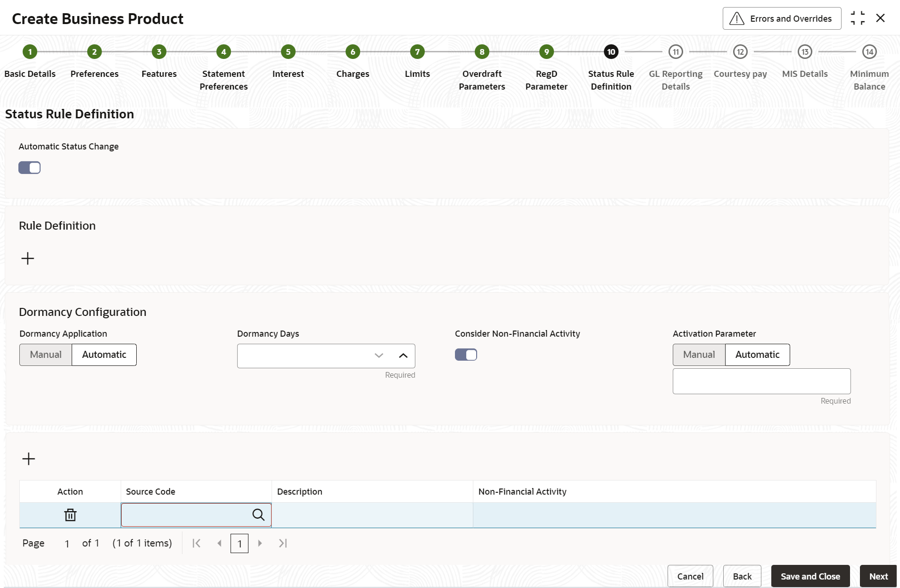Click the Source Code column header
The height and width of the screenshot is (588, 900).
196,491
